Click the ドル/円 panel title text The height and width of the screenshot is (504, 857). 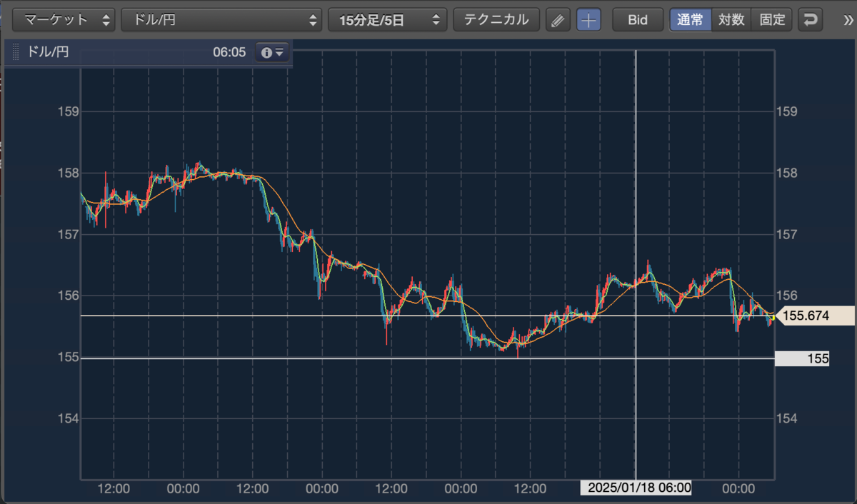click(x=48, y=52)
